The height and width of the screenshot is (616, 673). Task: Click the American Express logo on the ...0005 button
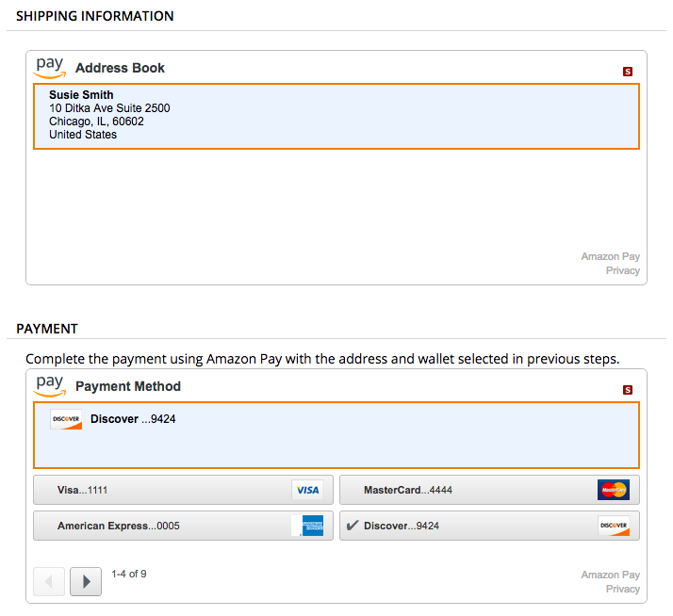pos(307,526)
